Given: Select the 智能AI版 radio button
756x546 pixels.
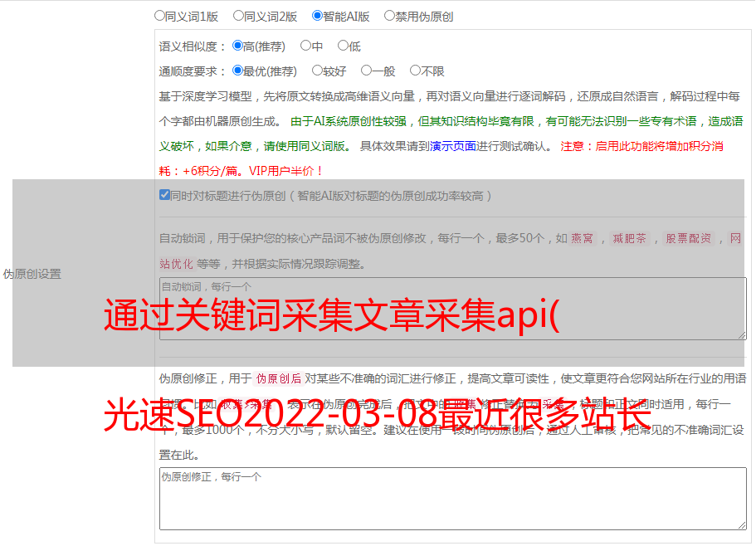Looking at the screenshot, I should pyautogui.click(x=317, y=16).
